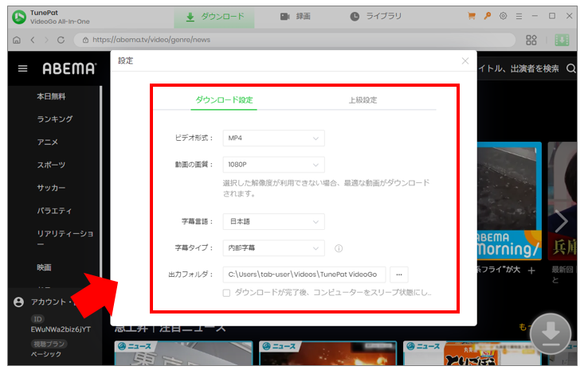Reload the page with refresh icon
588x370 pixels.
61,40
